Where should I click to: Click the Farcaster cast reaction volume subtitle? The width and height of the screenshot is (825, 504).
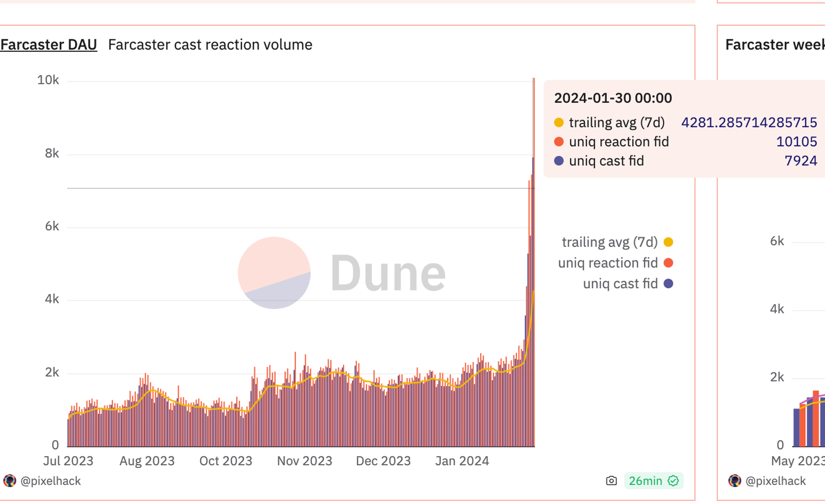[210, 45]
